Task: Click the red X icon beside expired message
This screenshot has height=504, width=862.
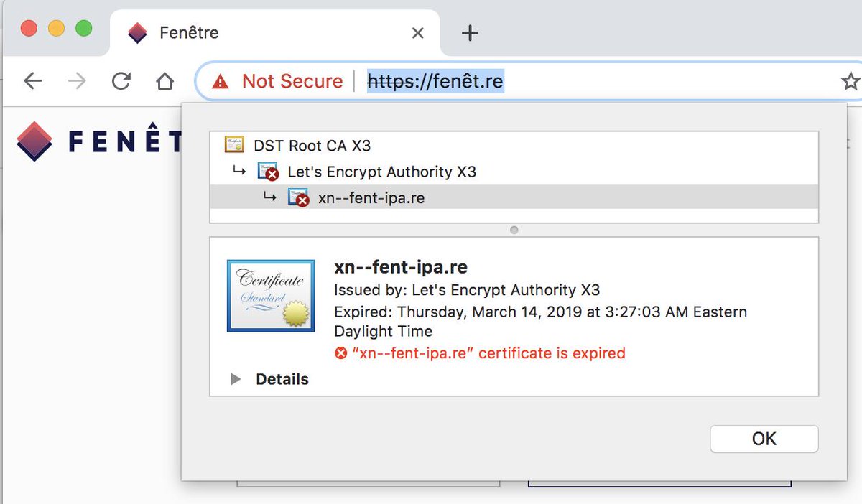Action: click(341, 353)
